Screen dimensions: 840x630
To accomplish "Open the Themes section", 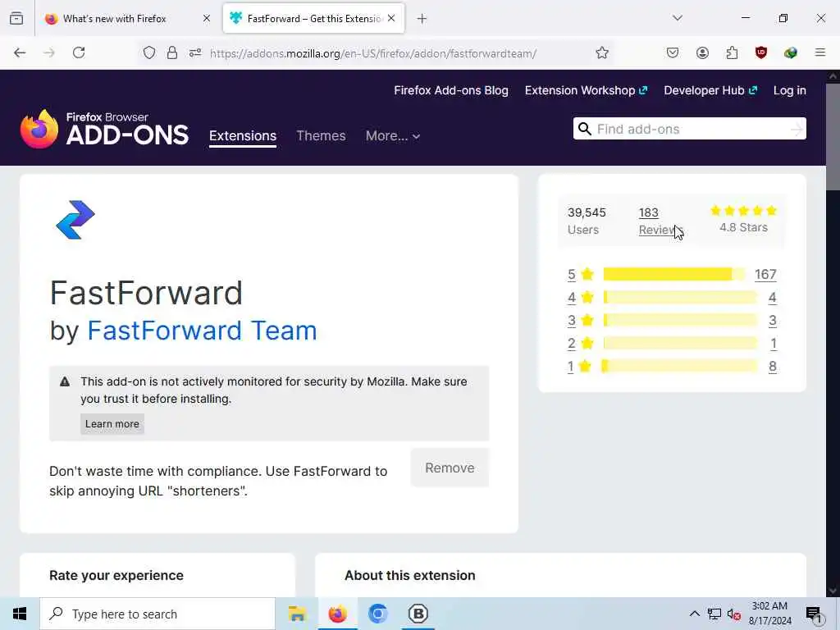I will coord(321,136).
